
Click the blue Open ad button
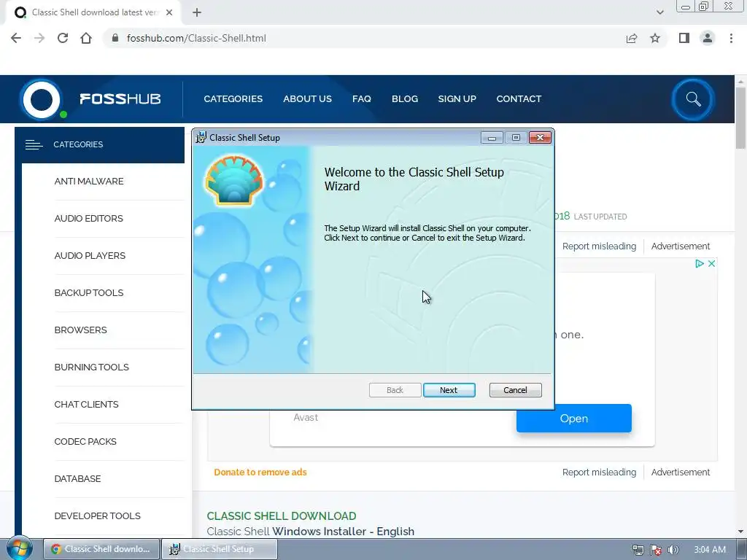point(573,419)
